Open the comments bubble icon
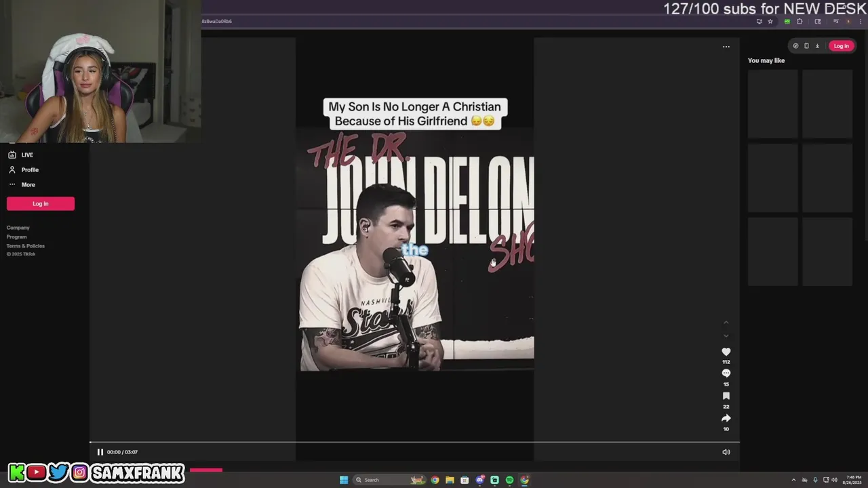Image resolution: width=868 pixels, height=488 pixels. point(726,373)
